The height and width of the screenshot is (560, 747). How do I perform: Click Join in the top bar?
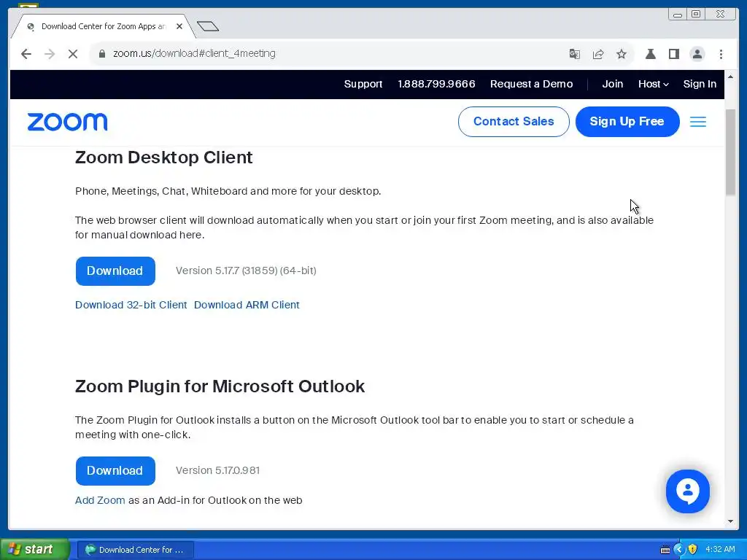(x=612, y=84)
